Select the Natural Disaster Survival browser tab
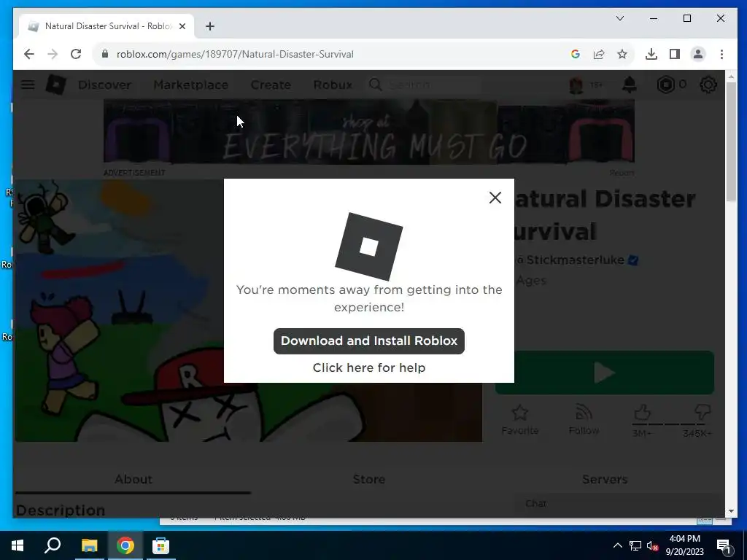This screenshot has height=560, width=747. click(107, 26)
